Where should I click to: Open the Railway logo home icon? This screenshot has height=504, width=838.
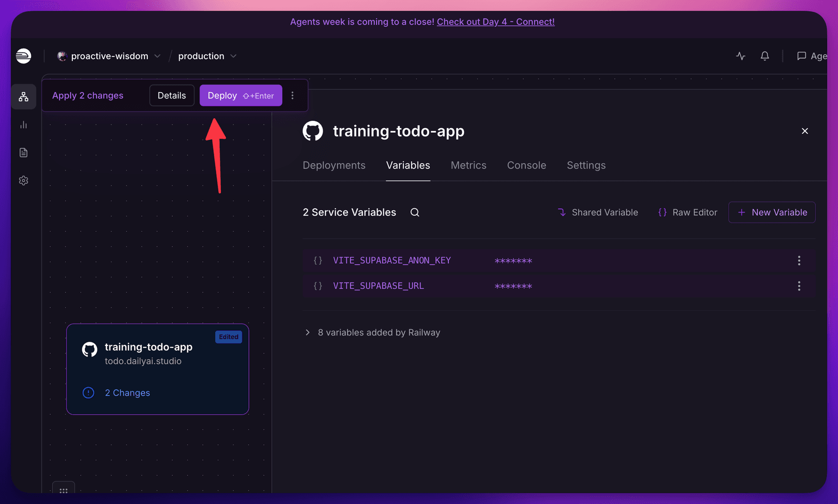click(x=24, y=56)
